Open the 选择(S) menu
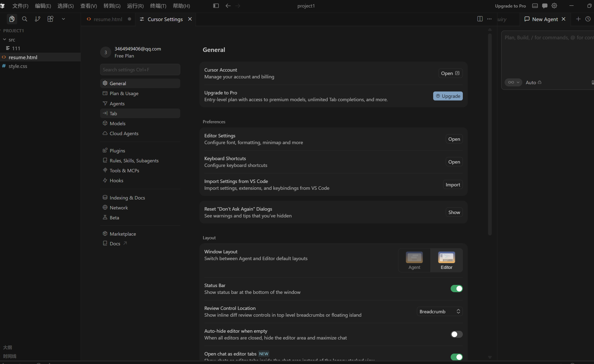Image resolution: width=594 pixels, height=364 pixels. [66, 6]
